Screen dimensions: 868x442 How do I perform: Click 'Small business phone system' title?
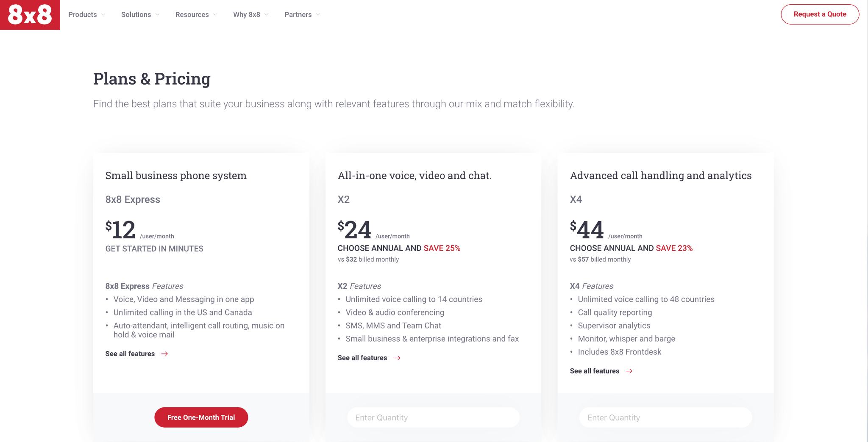(176, 176)
